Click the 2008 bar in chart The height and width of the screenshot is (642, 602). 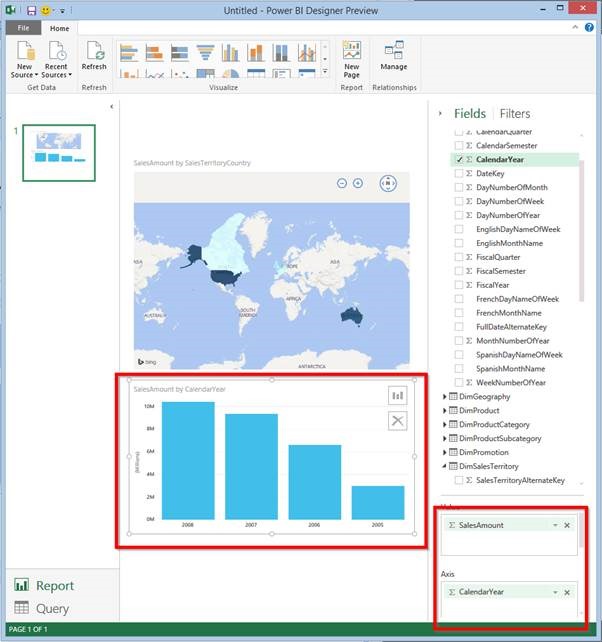[x=188, y=461]
